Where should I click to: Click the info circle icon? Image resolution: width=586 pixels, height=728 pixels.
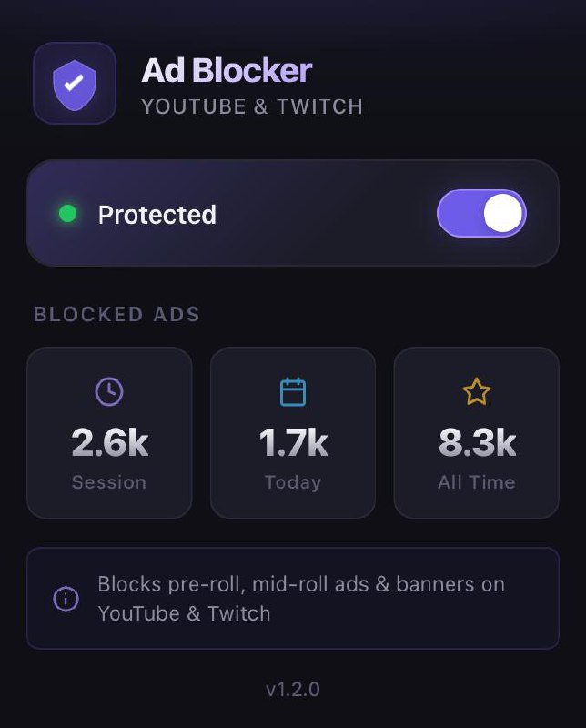coord(66,599)
